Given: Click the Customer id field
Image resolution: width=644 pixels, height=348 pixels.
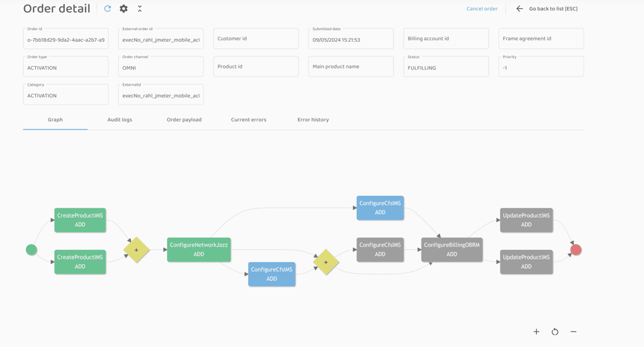Looking at the screenshot, I should tap(256, 39).
